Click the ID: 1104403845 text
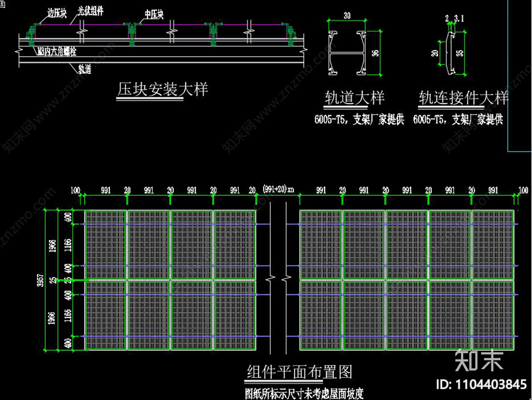532x400 pixels. click(481, 384)
